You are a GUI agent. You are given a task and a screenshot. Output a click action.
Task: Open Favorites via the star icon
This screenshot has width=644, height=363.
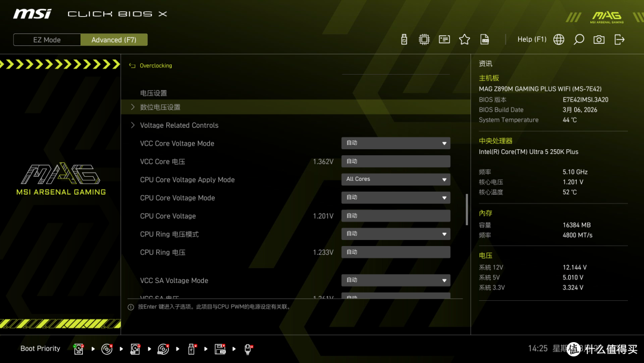(x=465, y=39)
